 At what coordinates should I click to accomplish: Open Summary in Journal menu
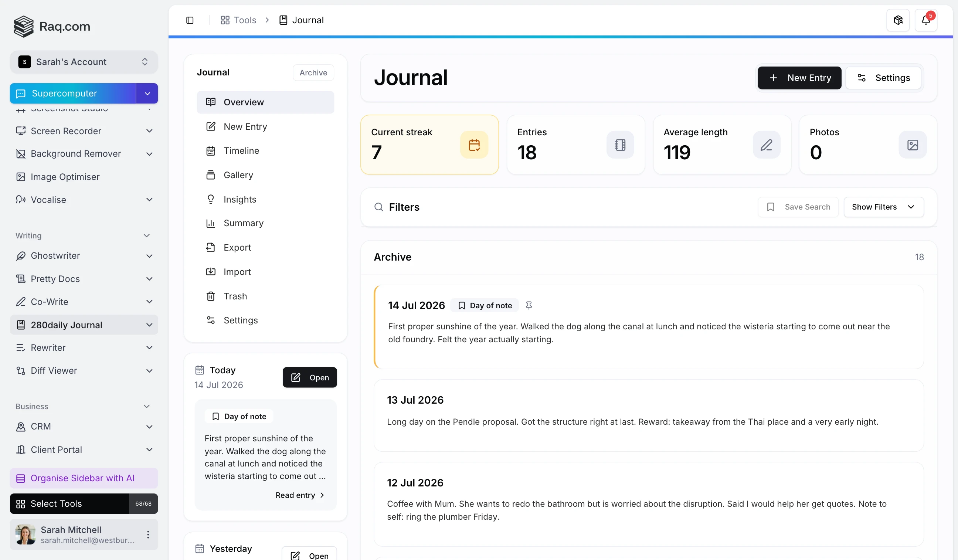265,223
